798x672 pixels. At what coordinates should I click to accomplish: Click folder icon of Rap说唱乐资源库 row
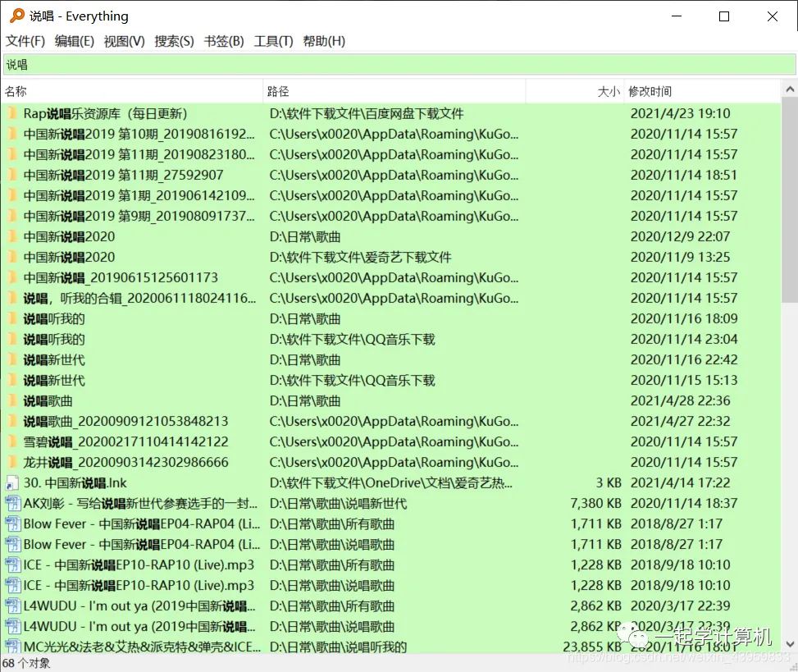(12, 113)
